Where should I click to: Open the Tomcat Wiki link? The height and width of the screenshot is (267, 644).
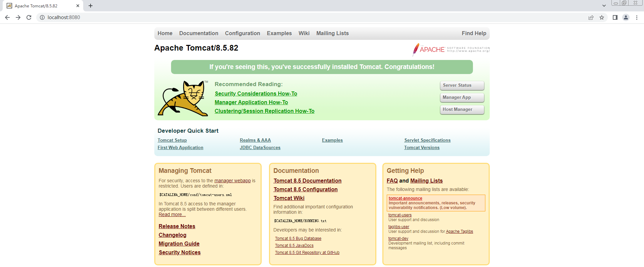point(289,198)
